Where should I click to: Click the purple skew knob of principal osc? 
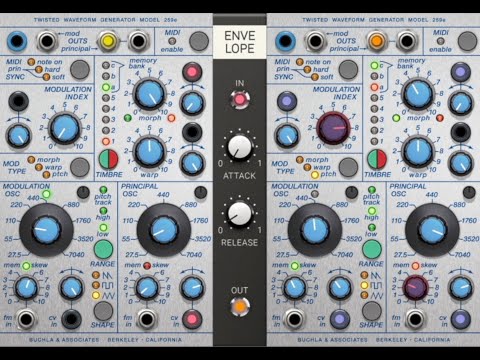[x=415, y=287]
